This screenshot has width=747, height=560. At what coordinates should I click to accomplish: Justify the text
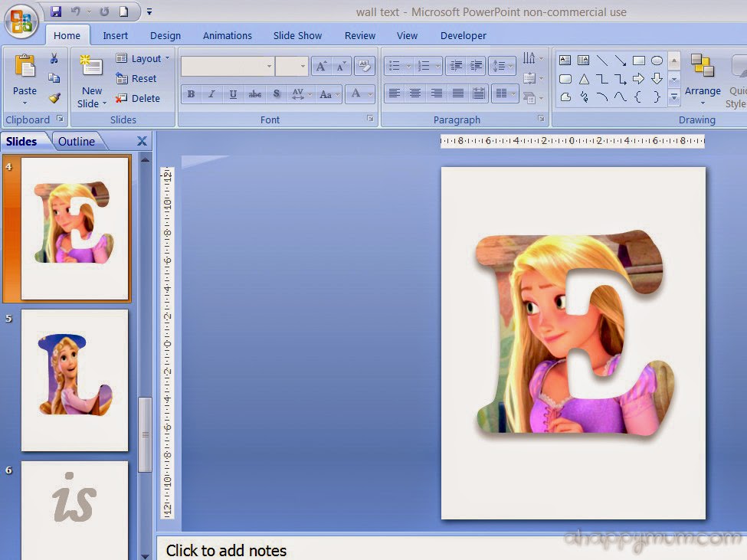458,93
